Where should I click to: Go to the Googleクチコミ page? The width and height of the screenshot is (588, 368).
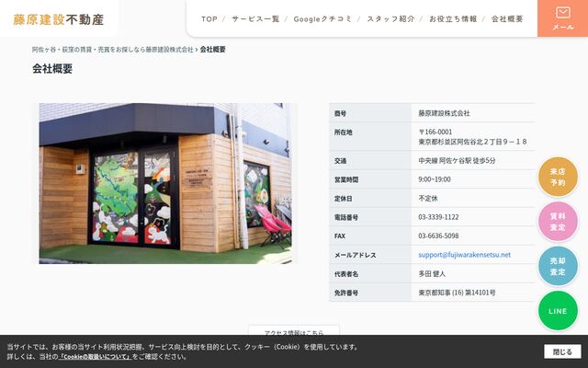coord(322,18)
